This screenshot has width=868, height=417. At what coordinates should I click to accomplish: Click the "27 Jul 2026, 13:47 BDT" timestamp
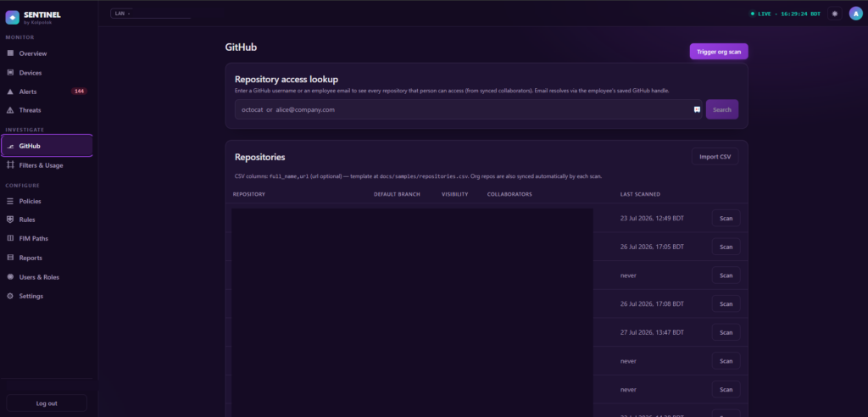pos(652,333)
